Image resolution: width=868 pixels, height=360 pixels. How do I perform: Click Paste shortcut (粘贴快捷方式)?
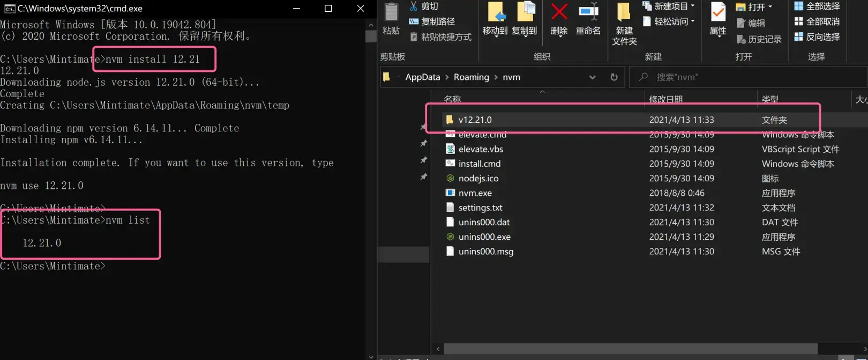tap(440, 37)
